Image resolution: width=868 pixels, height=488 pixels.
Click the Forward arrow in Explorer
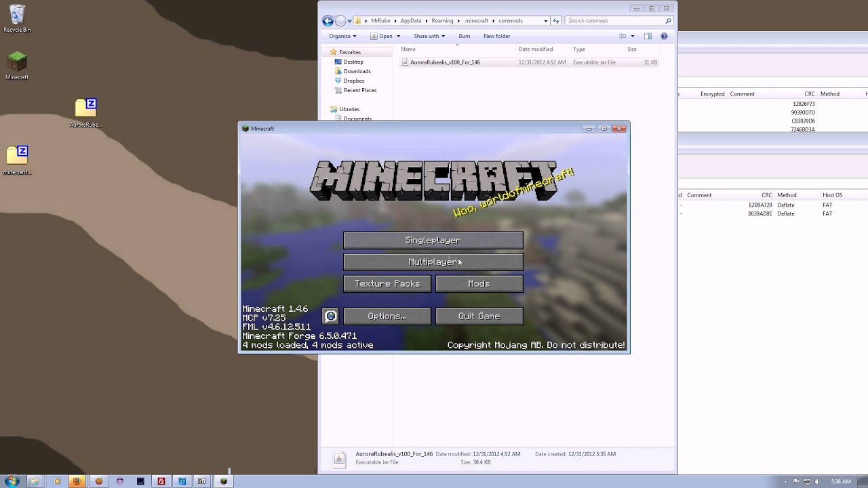click(340, 21)
